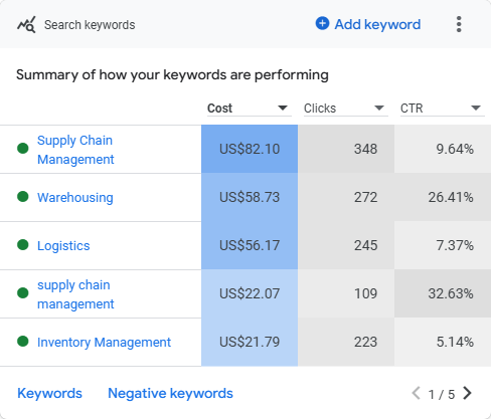Click the clicks value 223
The height and width of the screenshot is (419, 491).
tap(366, 342)
